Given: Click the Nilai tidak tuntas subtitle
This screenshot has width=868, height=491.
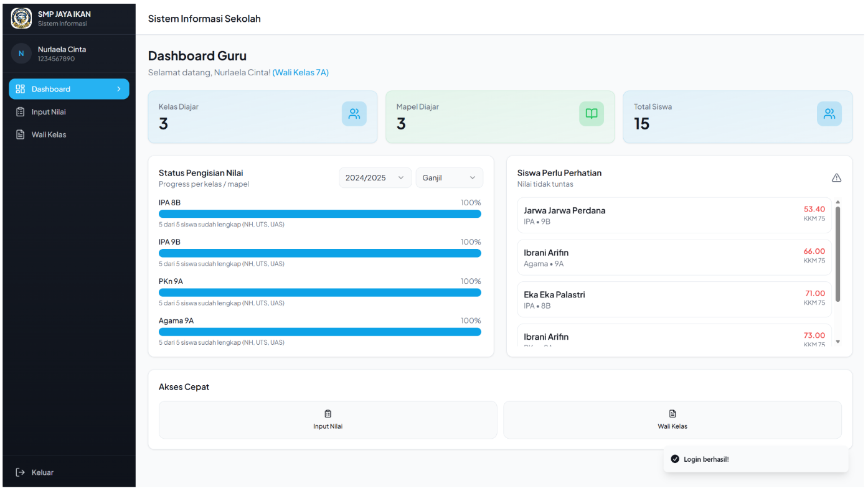Looking at the screenshot, I should 545,184.
